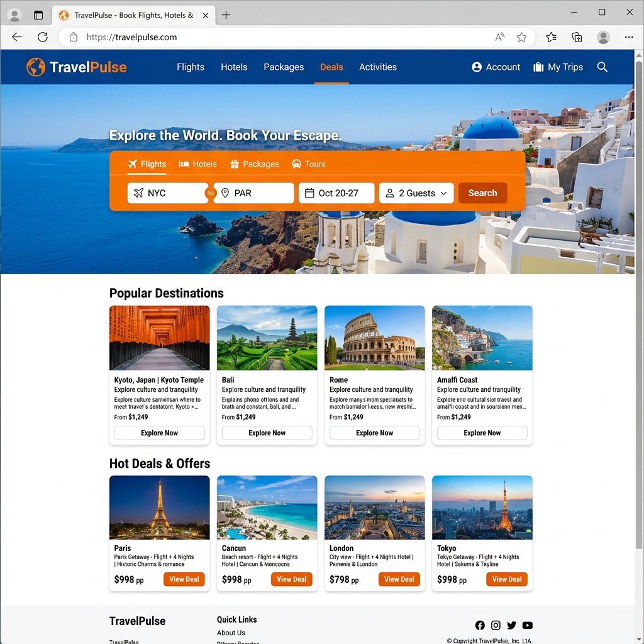644x644 pixels.
Task: Click View Deal for Paris
Action: pos(184,579)
